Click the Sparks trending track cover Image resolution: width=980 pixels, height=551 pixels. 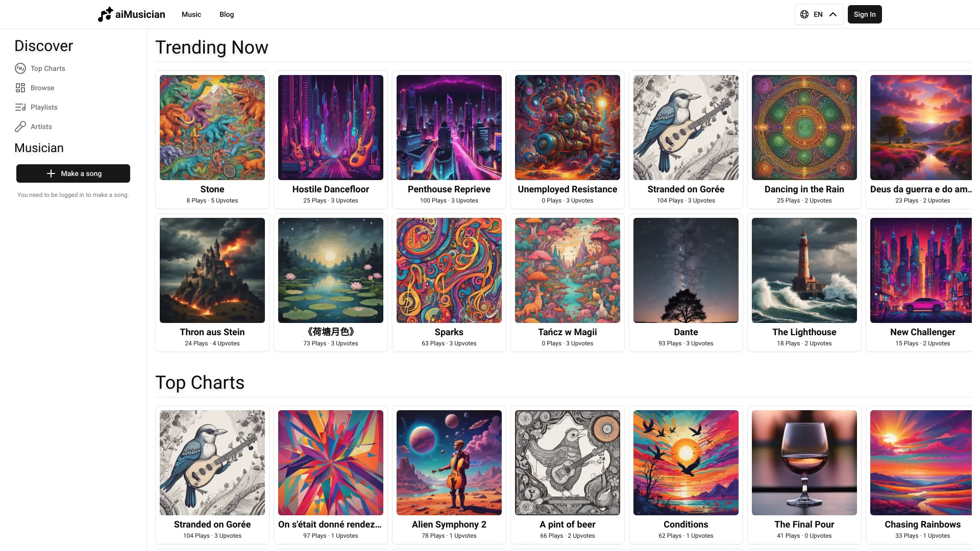click(x=449, y=270)
